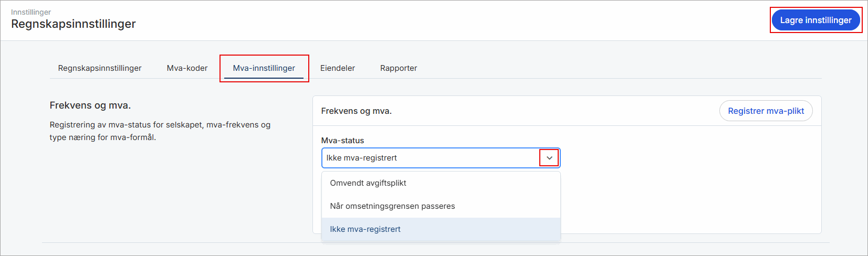The height and width of the screenshot is (256, 868).
Task: Select Når omsetningsgrensen passeres option
Action: pos(392,206)
